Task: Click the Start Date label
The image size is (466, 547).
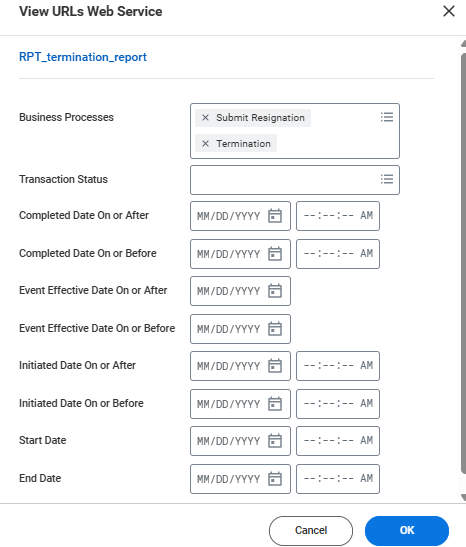Action: (43, 440)
